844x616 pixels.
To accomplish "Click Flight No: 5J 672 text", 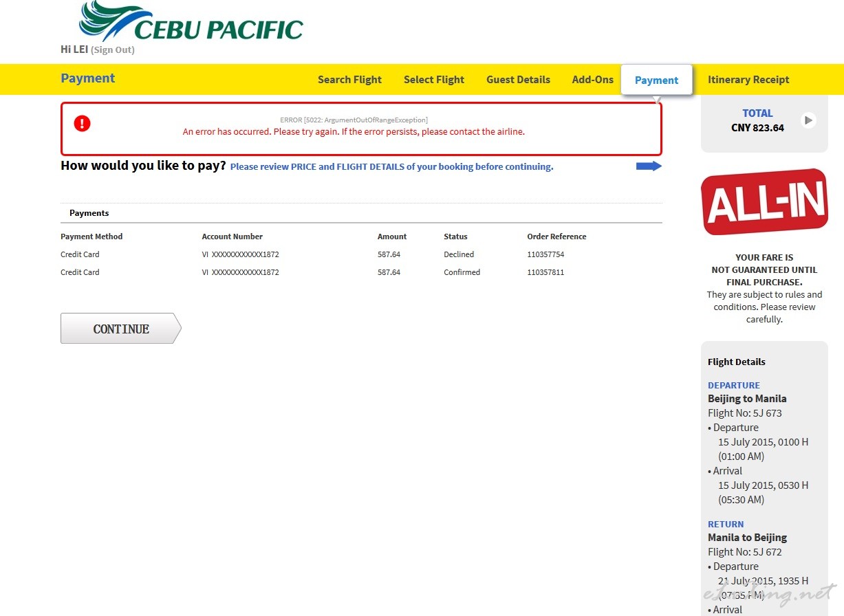I will 745,552.
